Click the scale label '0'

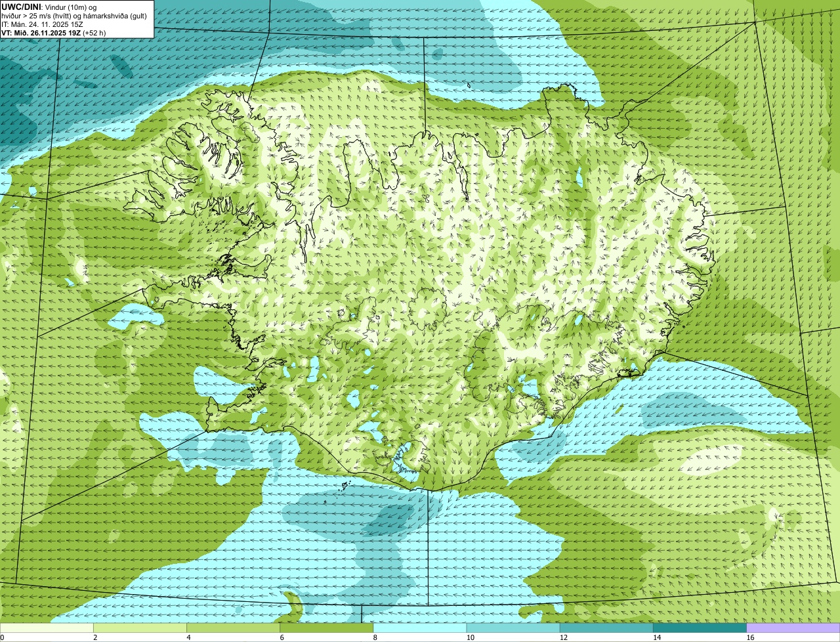[2, 637]
